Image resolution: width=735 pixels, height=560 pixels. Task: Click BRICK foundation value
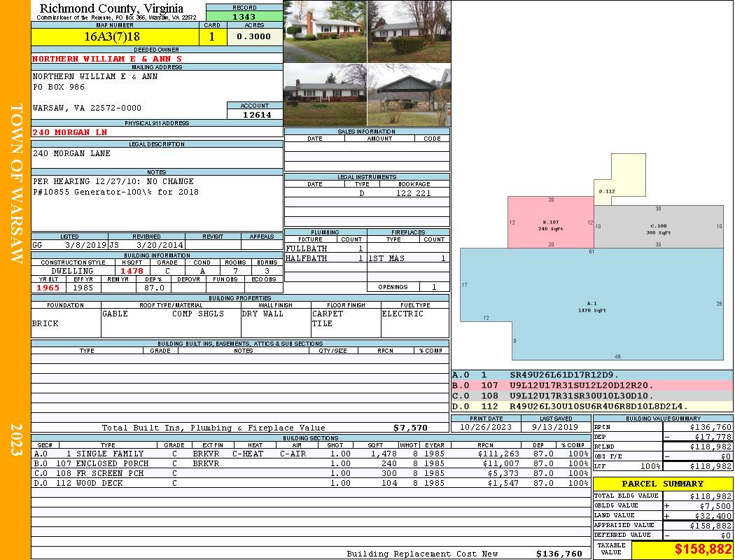click(45, 323)
